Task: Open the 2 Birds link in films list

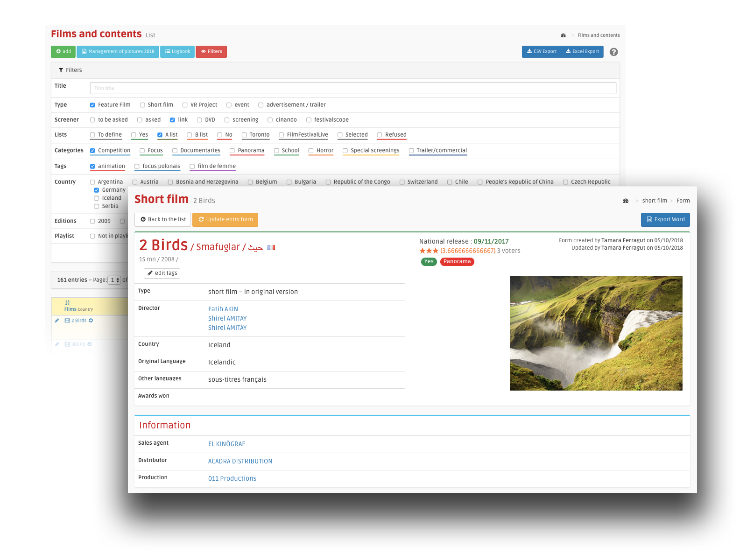Action: [x=79, y=321]
